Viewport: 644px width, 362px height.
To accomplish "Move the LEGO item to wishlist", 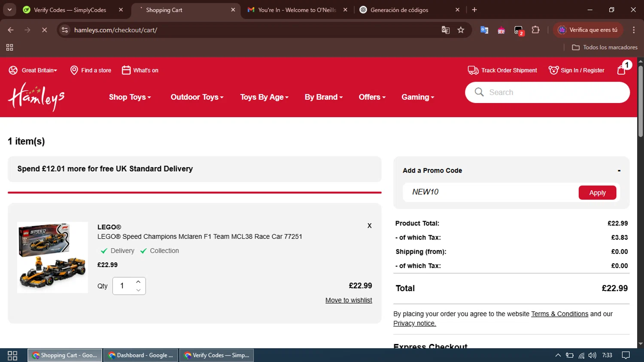I will [349, 300].
